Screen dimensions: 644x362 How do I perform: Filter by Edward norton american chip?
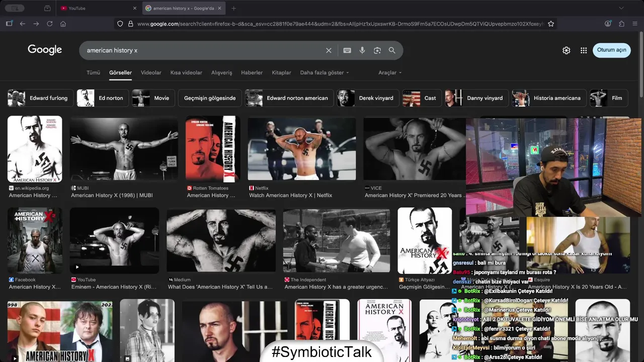(289, 98)
